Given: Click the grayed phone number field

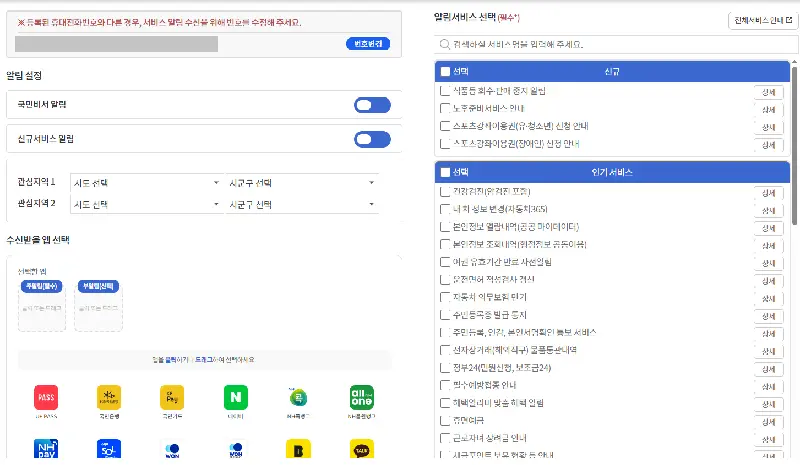Looking at the screenshot, I should [116, 44].
